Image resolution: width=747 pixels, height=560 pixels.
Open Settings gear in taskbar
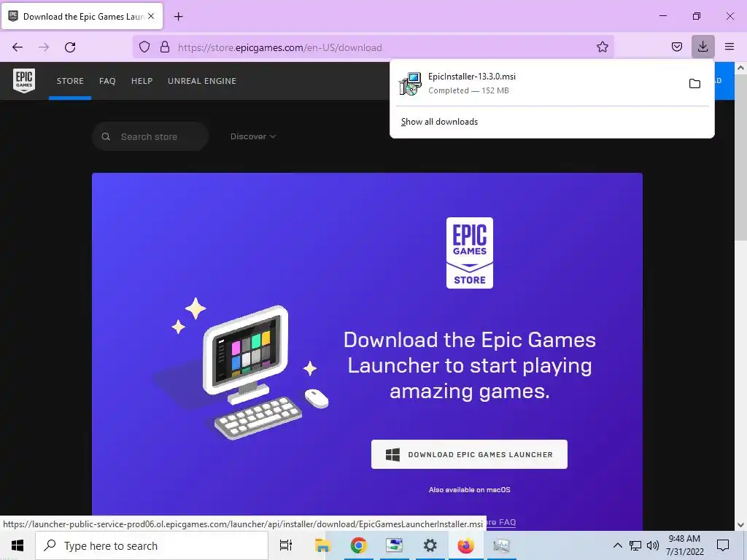[x=430, y=545]
